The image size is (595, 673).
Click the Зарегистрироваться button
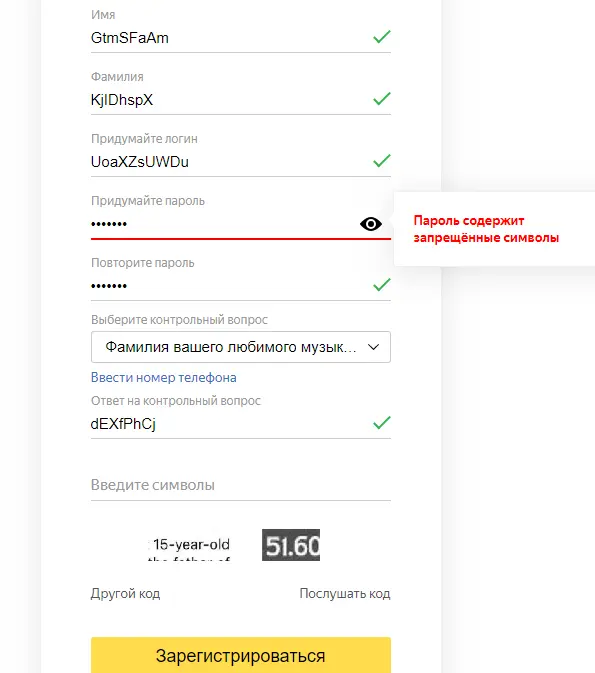[241, 655]
